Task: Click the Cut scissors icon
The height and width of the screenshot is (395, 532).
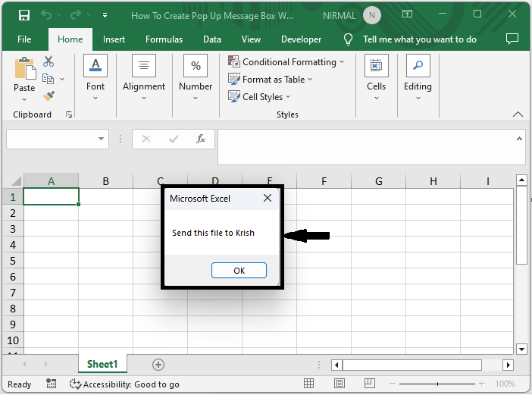Action: (49, 61)
